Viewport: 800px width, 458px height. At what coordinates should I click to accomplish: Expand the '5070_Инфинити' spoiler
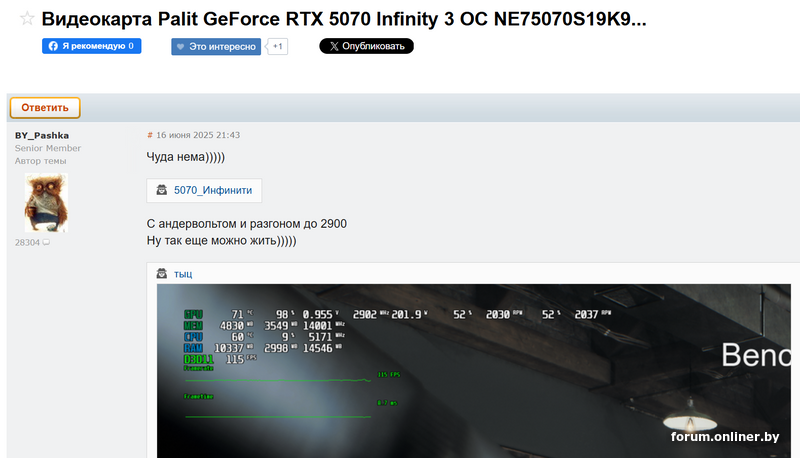pyautogui.click(x=213, y=190)
